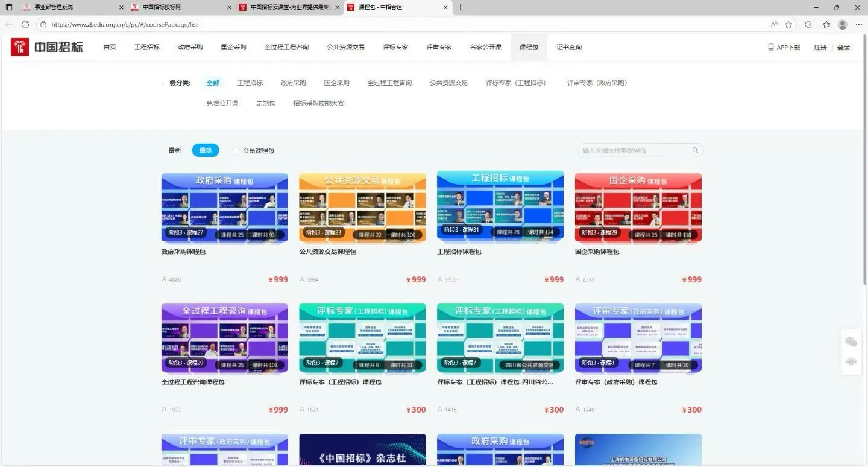Open the browser settings menu with three dots
Viewport: 868px width, 467px height.
(x=859, y=25)
